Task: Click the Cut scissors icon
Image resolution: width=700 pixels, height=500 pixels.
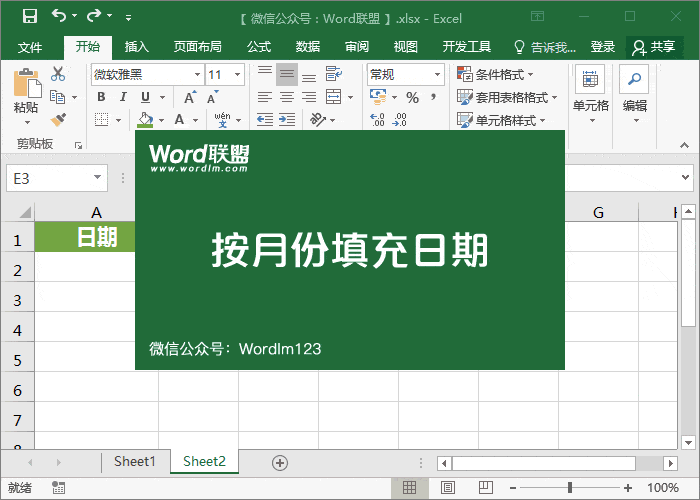Action: click(57, 73)
